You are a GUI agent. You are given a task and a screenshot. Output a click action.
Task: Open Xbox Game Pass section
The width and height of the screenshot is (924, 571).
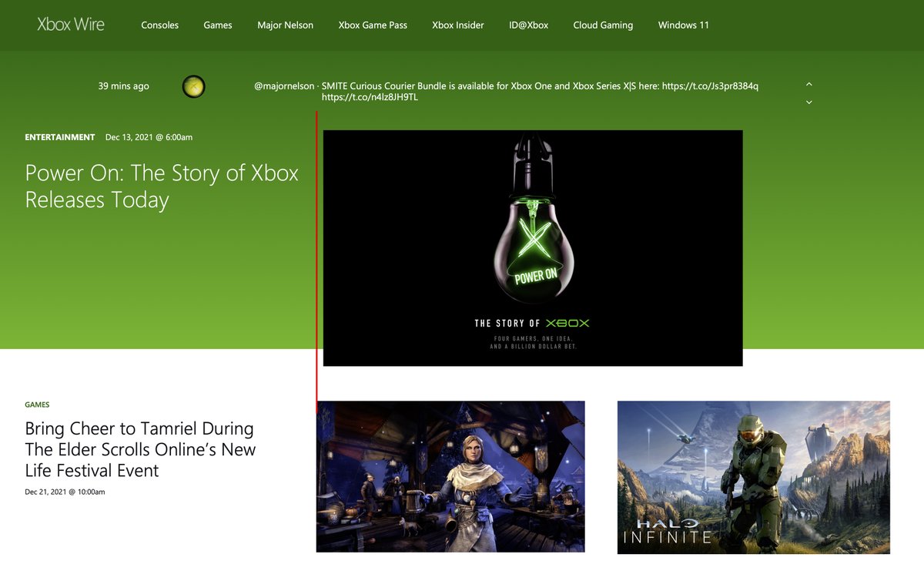(373, 25)
